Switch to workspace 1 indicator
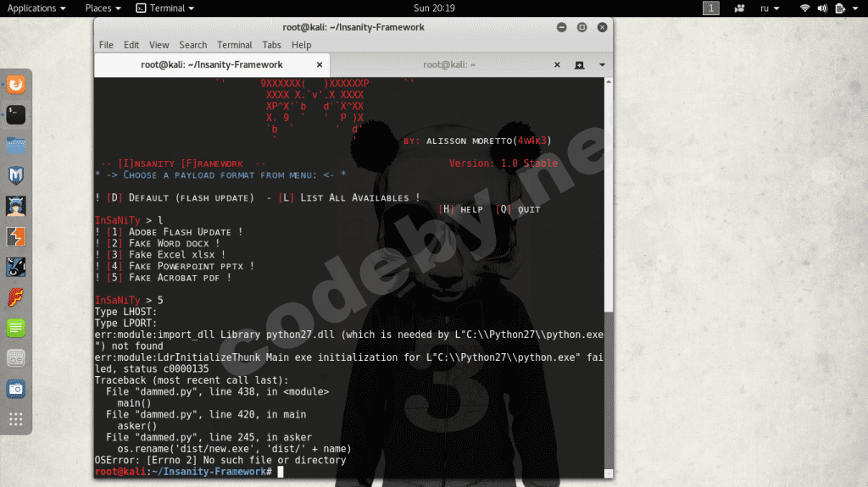 711,8
